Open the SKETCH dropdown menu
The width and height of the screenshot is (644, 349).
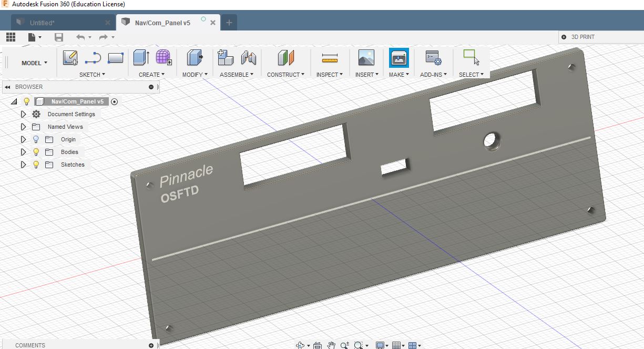click(92, 75)
